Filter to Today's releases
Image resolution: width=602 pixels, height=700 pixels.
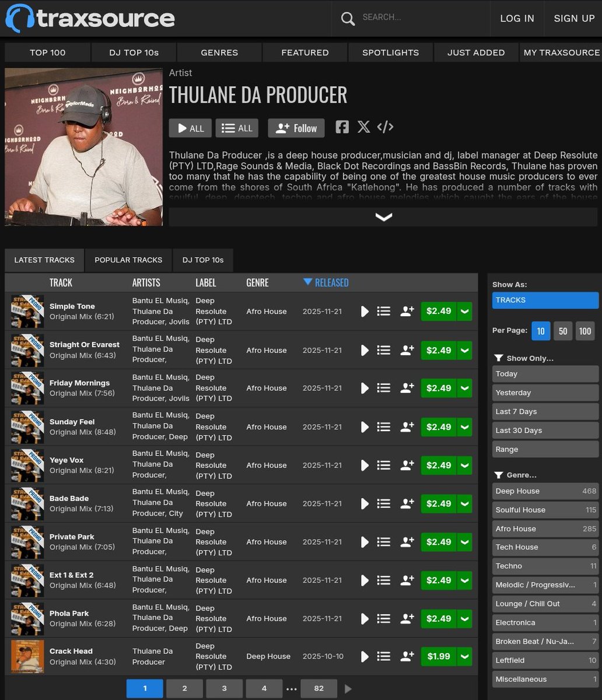545,374
